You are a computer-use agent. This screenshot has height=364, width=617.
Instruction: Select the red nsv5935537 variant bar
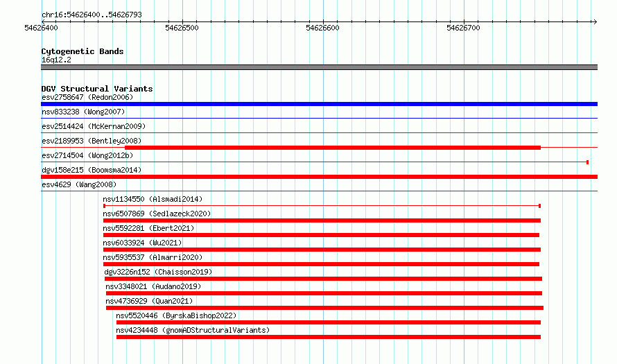point(321,264)
